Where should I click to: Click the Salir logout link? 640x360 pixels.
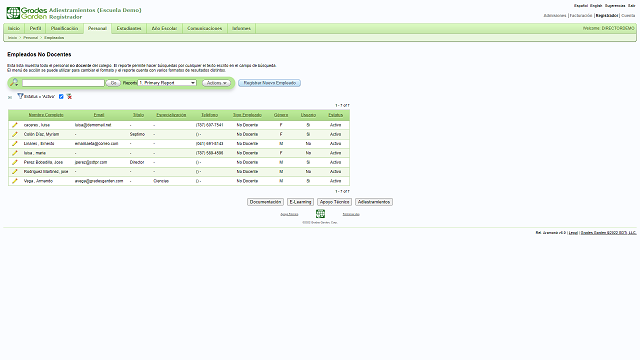pos(631,6)
